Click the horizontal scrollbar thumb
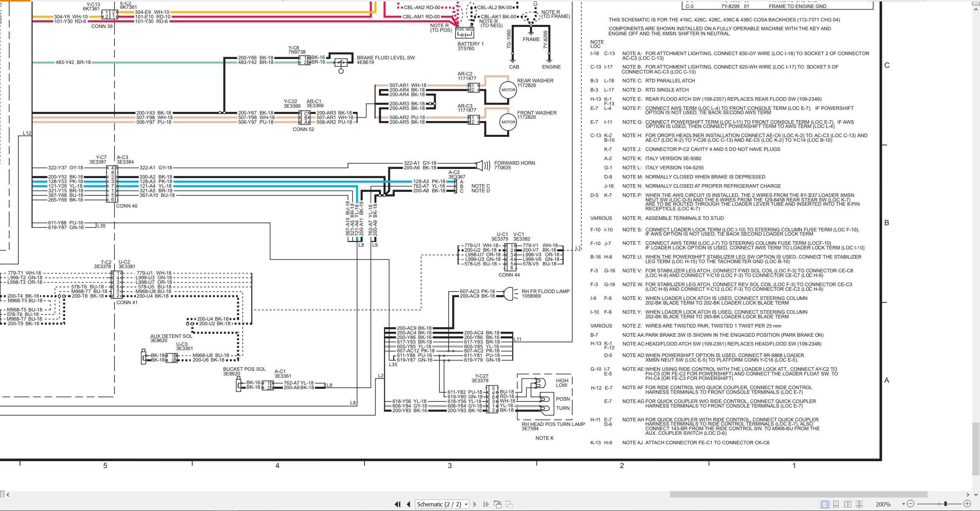 coord(799,494)
